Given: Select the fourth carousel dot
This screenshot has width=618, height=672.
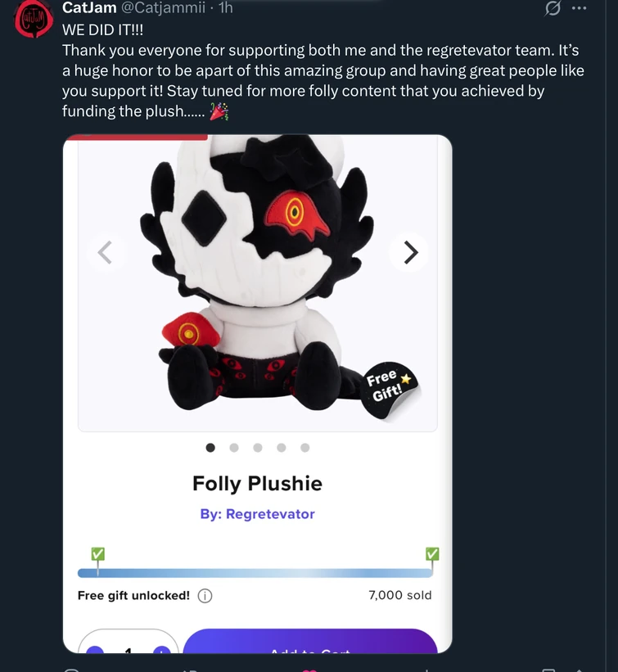Looking at the screenshot, I should (x=282, y=448).
